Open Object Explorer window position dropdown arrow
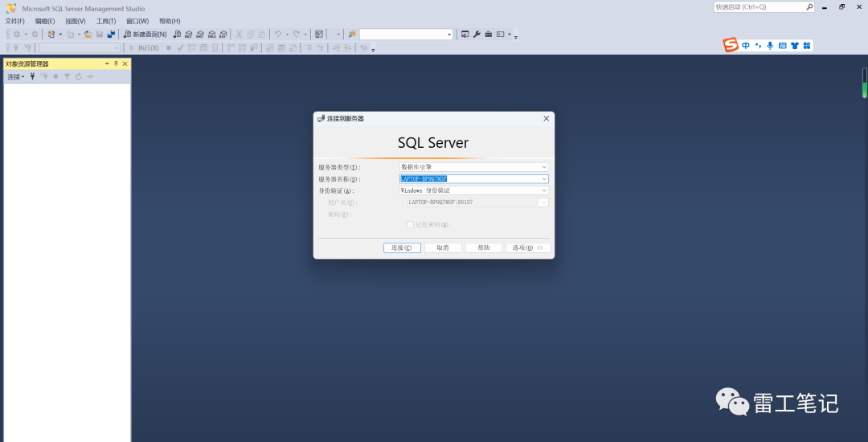The height and width of the screenshot is (442, 868). pos(108,63)
